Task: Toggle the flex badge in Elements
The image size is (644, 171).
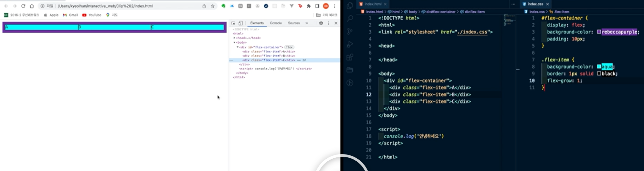Action: click(289, 47)
